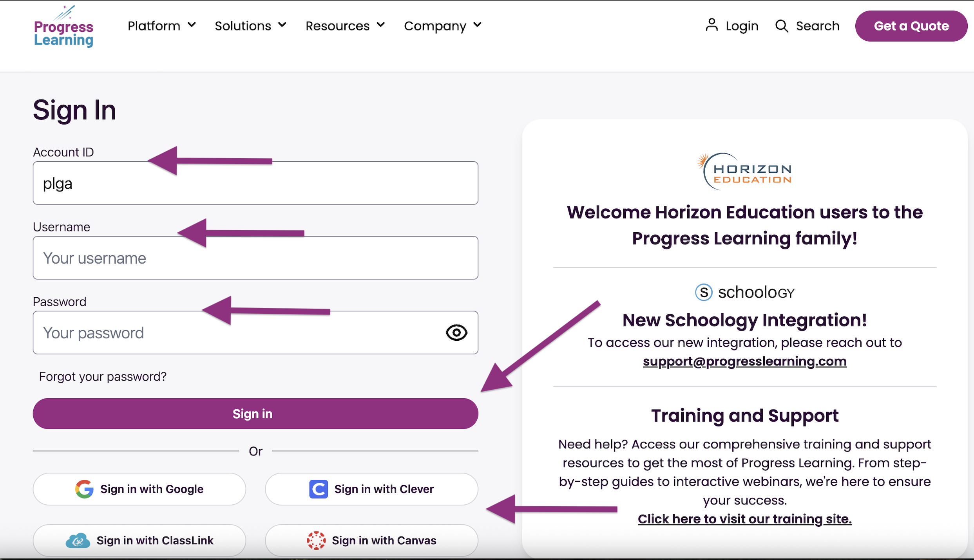Click the ClassLink cloud icon

pyautogui.click(x=78, y=540)
